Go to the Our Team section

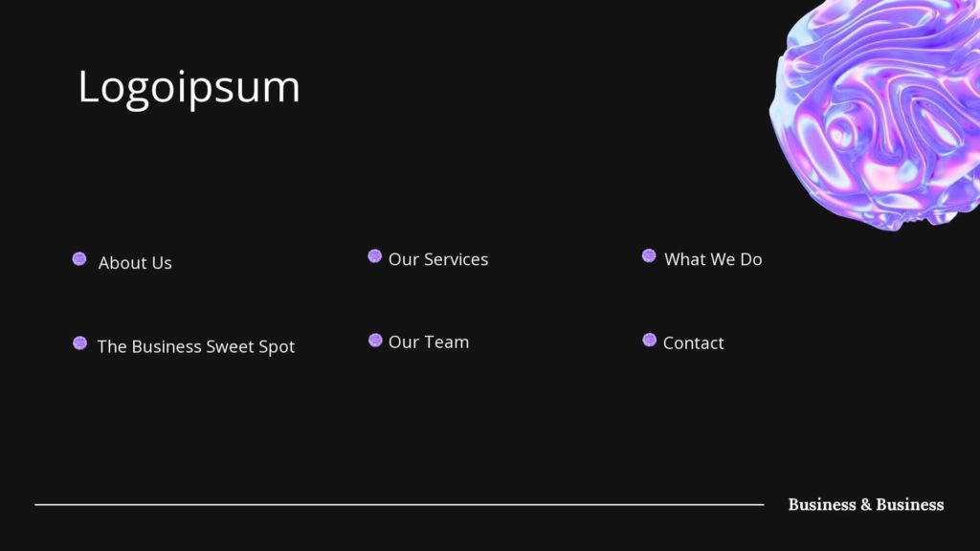coord(429,342)
